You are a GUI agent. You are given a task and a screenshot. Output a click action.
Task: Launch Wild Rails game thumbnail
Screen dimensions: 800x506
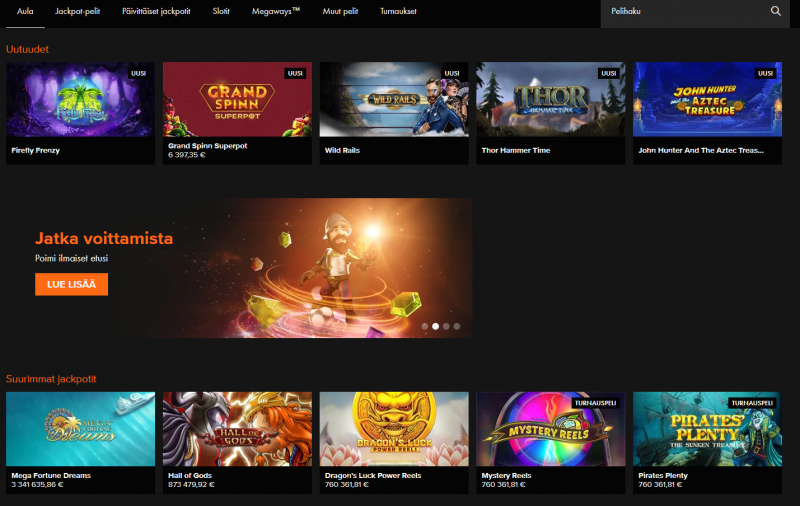394,99
